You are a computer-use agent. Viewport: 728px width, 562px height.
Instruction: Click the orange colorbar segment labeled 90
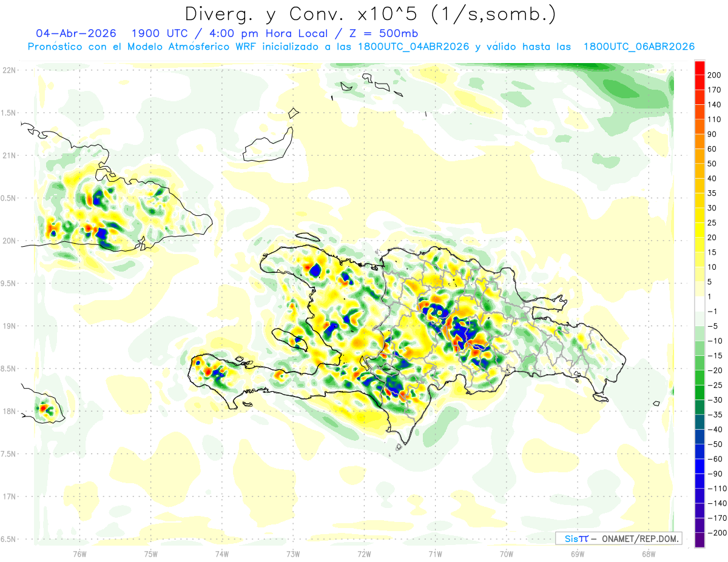click(699, 127)
